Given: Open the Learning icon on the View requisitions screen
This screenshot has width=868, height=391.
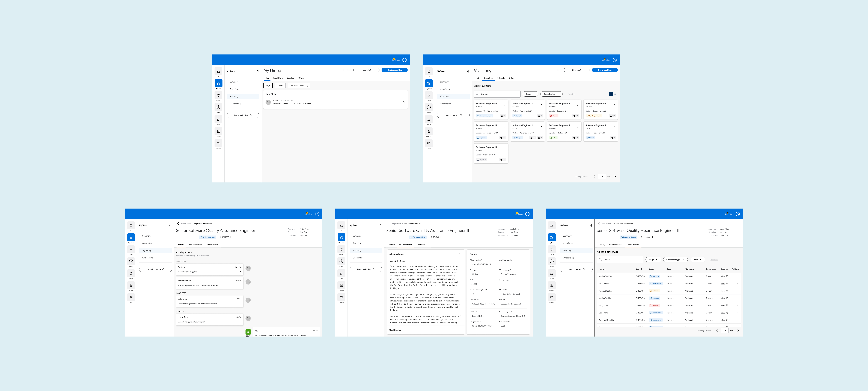Looking at the screenshot, I should coord(429,131).
